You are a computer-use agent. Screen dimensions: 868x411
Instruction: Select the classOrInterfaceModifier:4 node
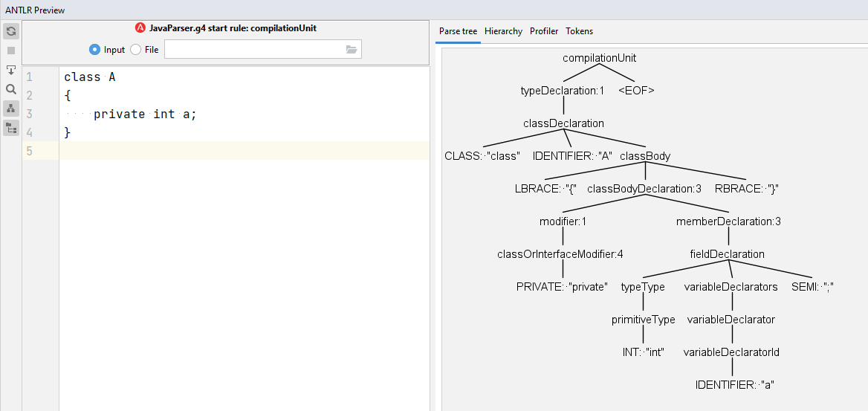click(x=560, y=254)
